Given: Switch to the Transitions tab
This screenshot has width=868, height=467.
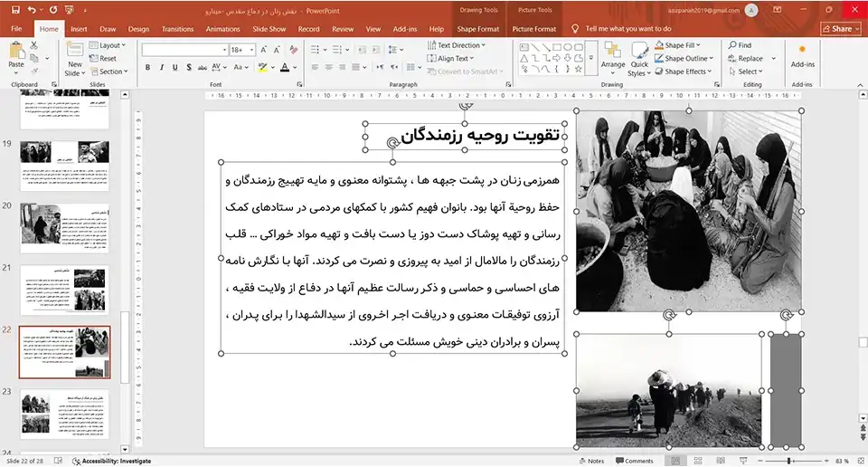Looking at the screenshot, I should pyautogui.click(x=178, y=29).
